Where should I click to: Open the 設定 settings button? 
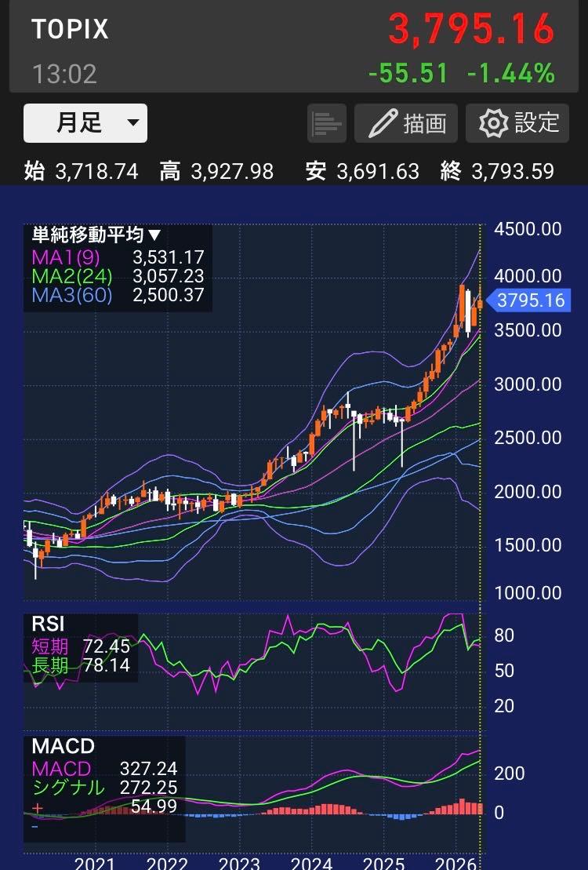[x=517, y=123]
